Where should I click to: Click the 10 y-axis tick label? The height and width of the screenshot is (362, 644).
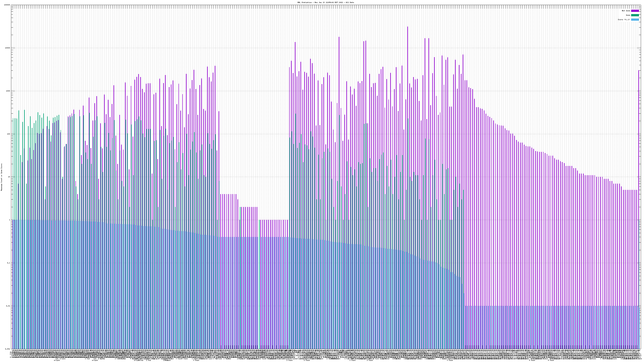[x=9, y=177]
